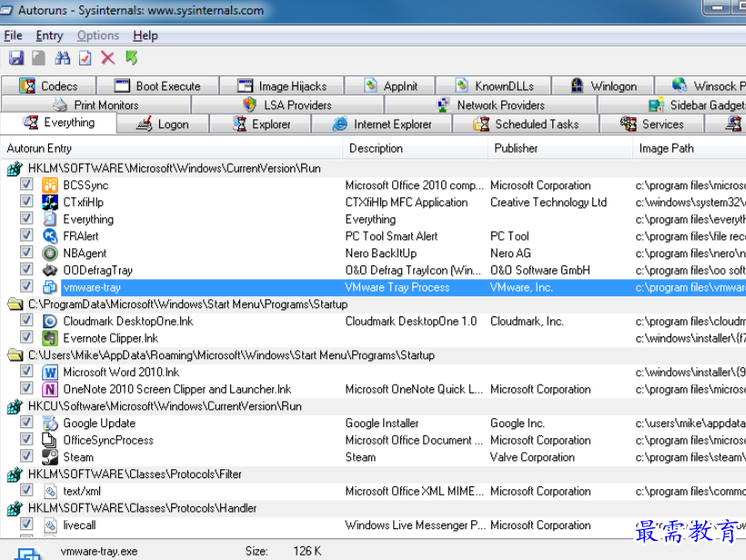The height and width of the screenshot is (560, 746).
Task: Click the NBAgent Nero icon
Action: [49, 254]
